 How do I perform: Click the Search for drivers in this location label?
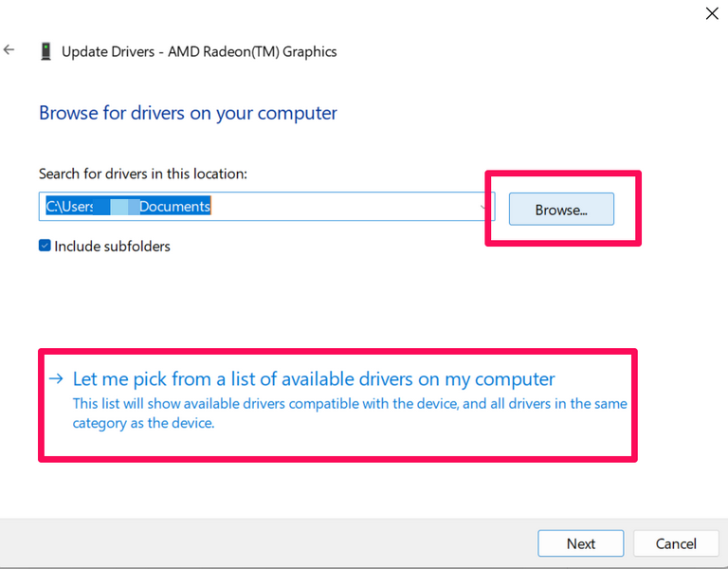pos(143,174)
